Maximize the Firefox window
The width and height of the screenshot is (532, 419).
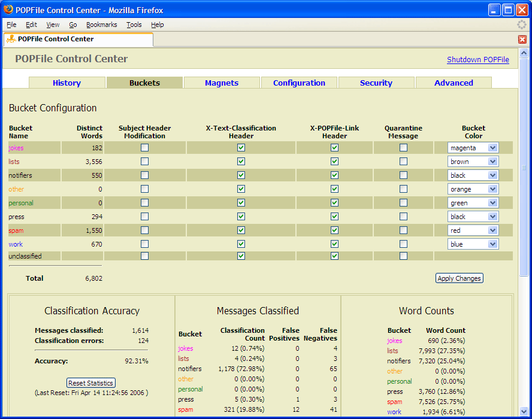(508, 10)
